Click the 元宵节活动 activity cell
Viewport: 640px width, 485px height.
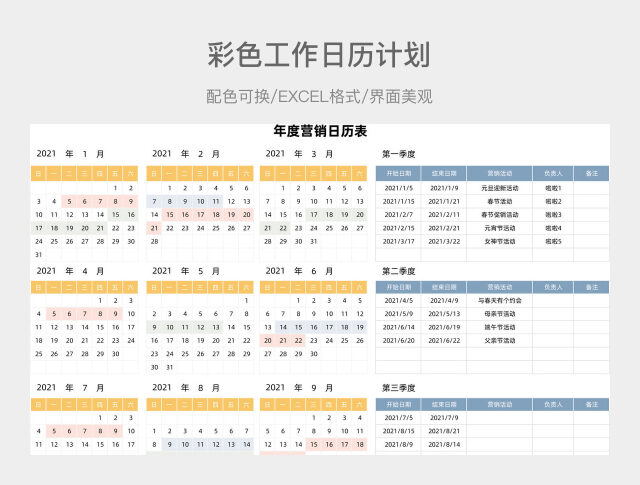(500, 228)
